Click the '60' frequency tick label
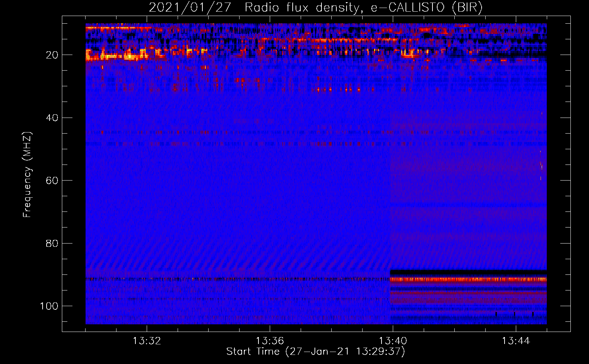The image size is (589, 364). (x=52, y=181)
